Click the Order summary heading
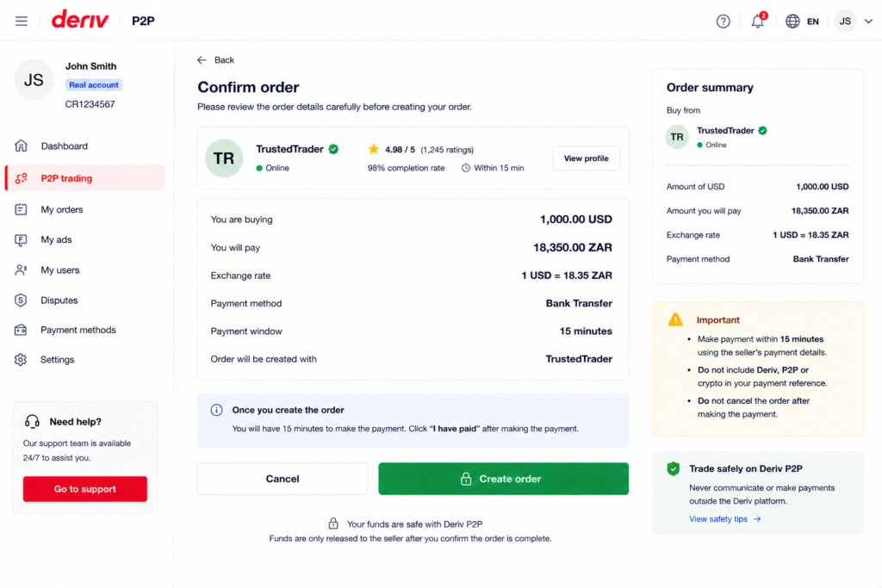 pyautogui.click(x=710, y=88)
